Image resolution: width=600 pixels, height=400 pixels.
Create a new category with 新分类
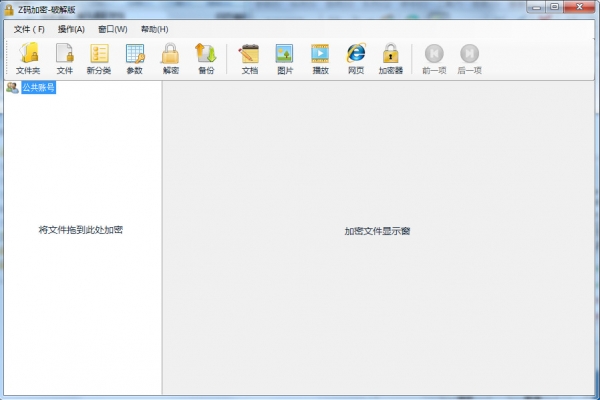click(99, 59)
